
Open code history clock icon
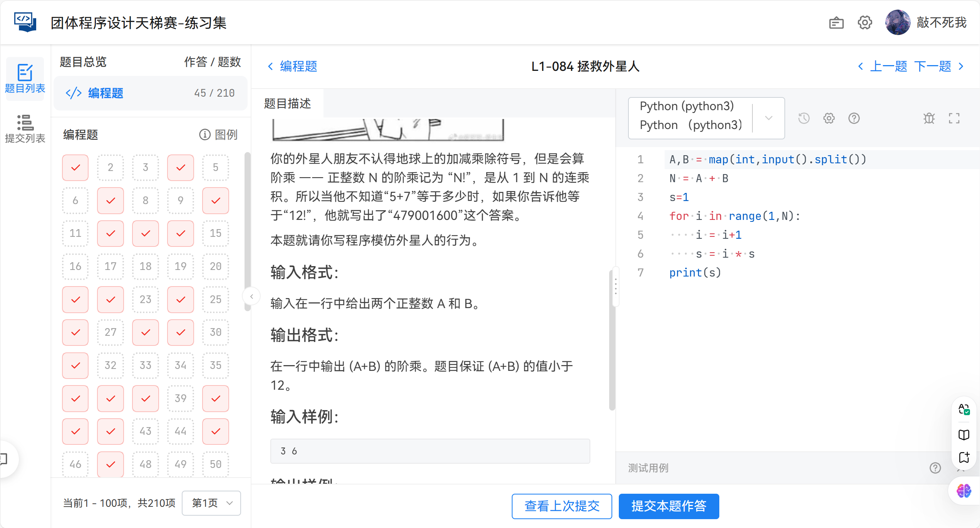click(x=804, y=118)
